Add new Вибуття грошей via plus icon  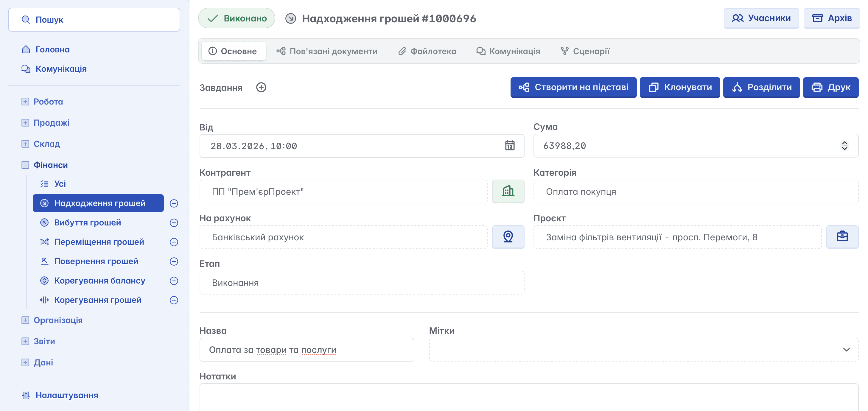[x=174, y=223]
